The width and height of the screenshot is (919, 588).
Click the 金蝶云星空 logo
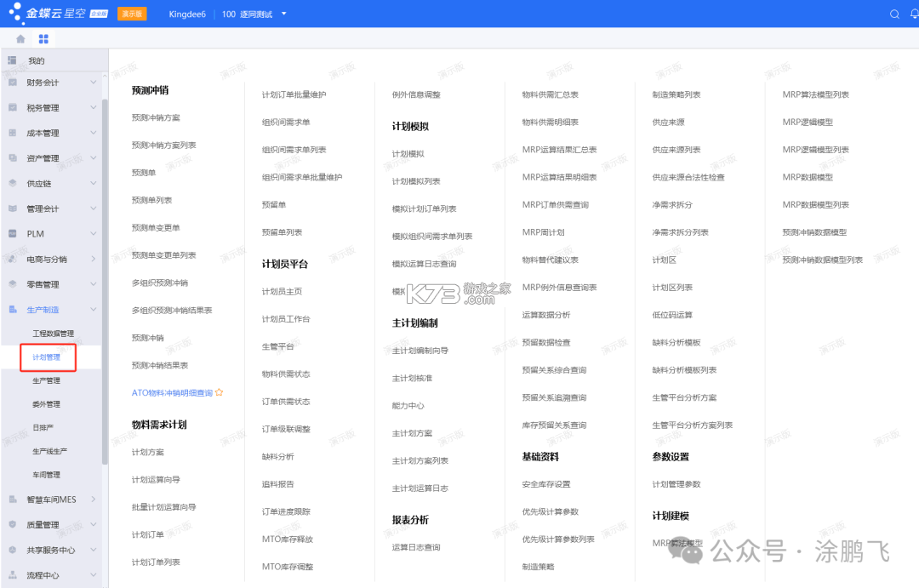point(59,13)
